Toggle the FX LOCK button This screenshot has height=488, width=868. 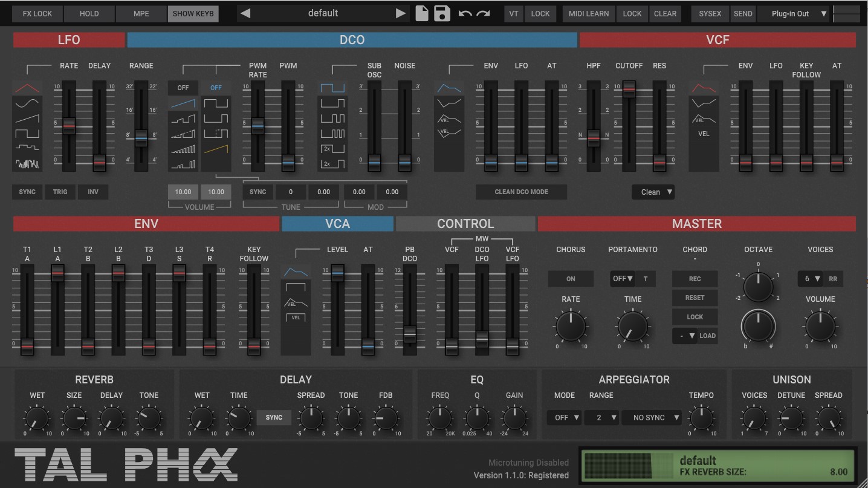(x=37, y=14)
